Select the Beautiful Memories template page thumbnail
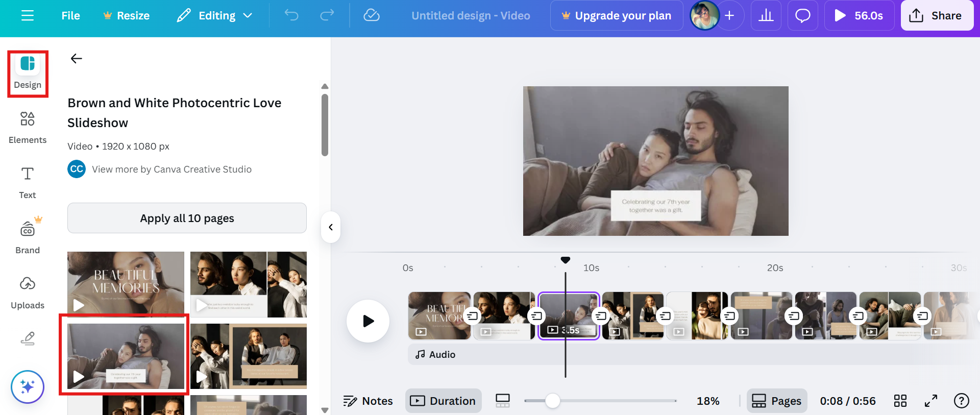Image resolution: width=980 pixels, height=415 pixels. 126,284
